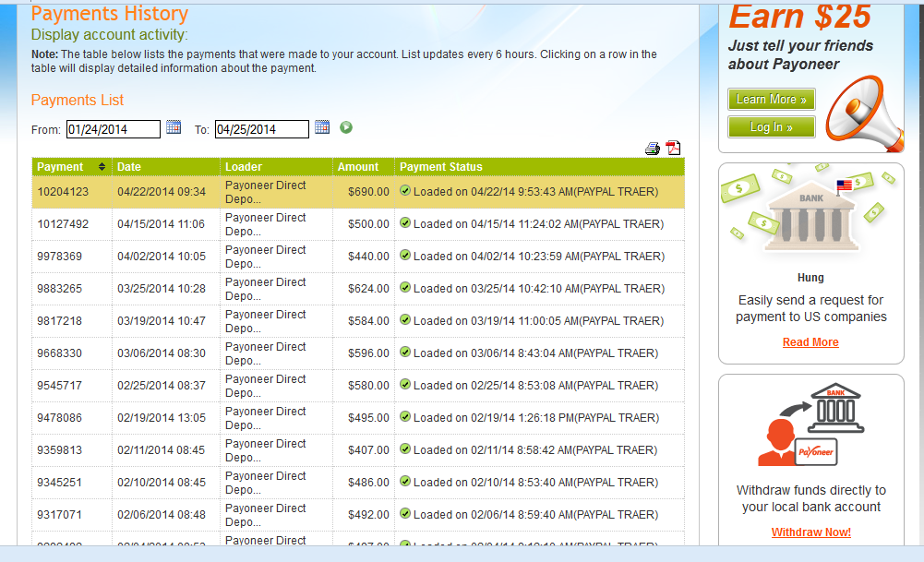Screen dimensions: 924x562
Task: Click the green check icon for payment 10127492
Action: 405,222
